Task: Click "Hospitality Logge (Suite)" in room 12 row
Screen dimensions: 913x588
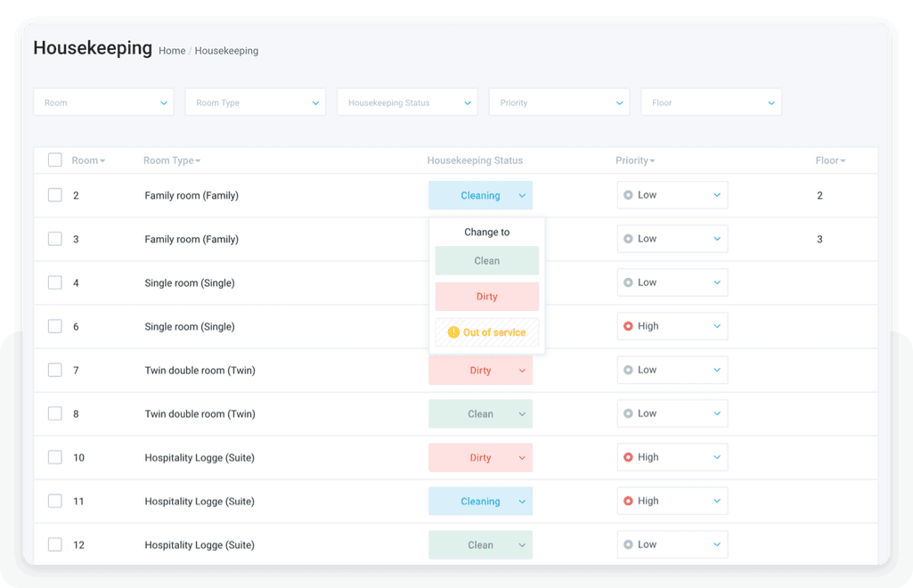Action: pyautogui.click(x=200, y=545)
